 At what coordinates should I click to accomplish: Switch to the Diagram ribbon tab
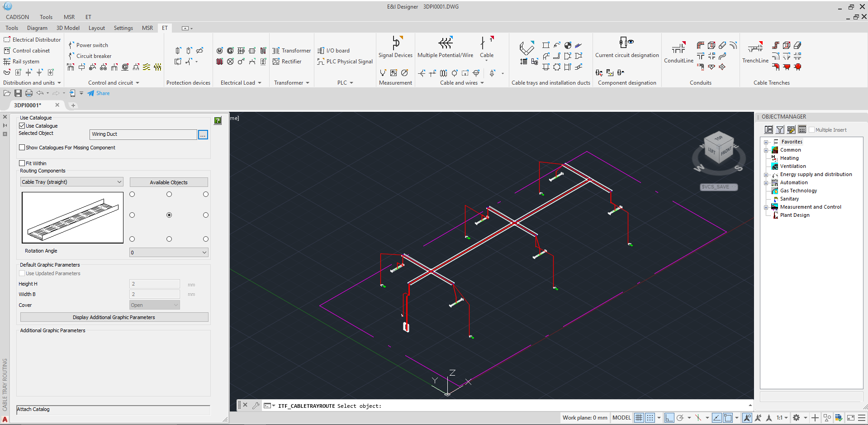pyautogui.click(x=37, y=28)
